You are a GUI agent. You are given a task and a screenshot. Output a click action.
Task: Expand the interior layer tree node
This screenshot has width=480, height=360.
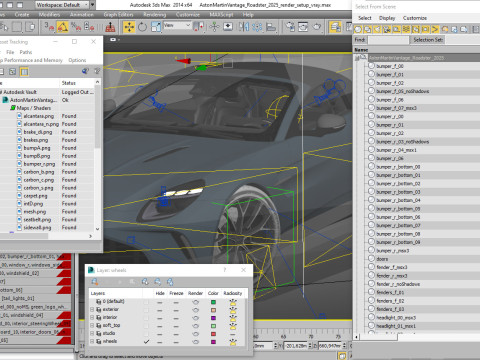(x=92, y=318)
